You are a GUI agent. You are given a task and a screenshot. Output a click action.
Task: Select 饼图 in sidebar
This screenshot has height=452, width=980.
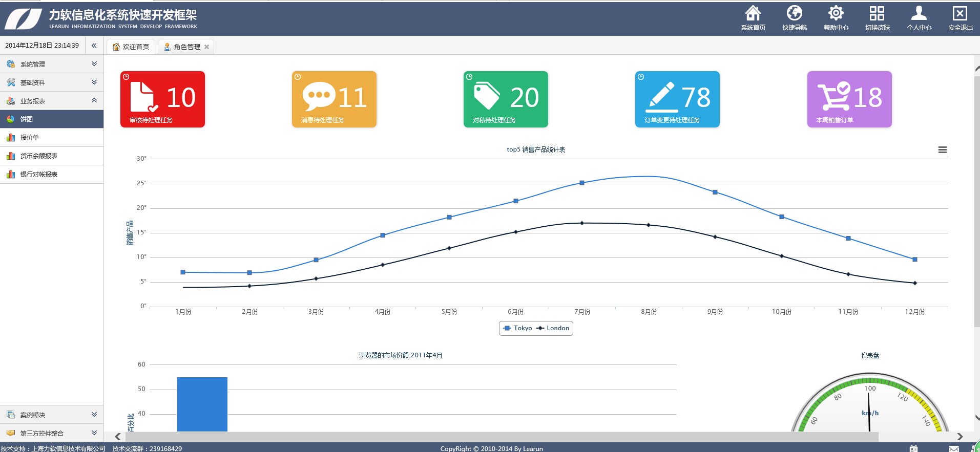[52, 119]
